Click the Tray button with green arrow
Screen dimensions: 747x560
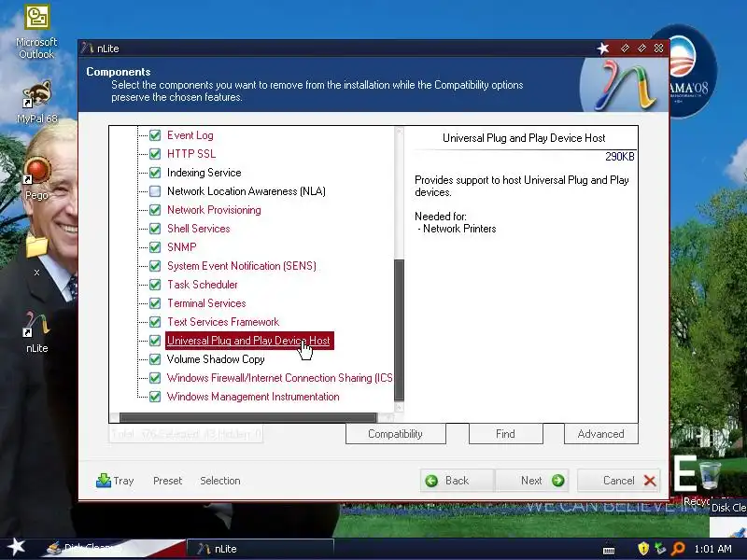[x=115, y=481]
